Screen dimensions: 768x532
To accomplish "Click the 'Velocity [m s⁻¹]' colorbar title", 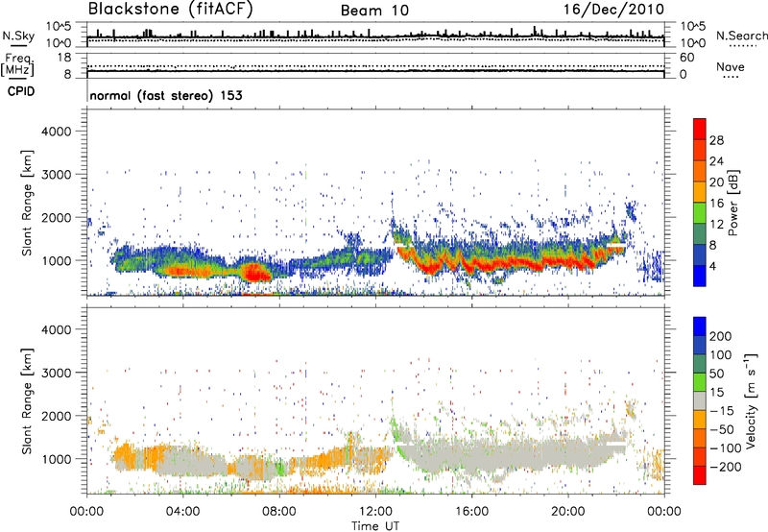I will pyautogui.click(x=751, y=401).
